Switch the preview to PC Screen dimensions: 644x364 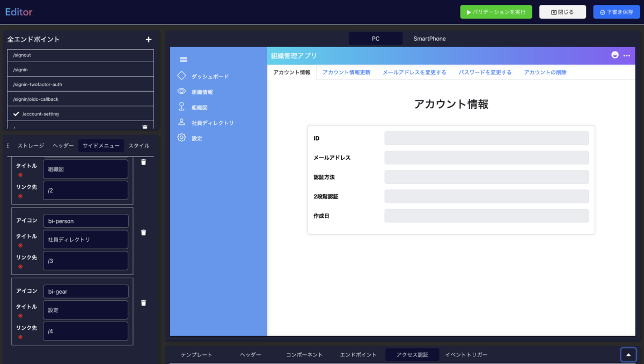(376, 39)
